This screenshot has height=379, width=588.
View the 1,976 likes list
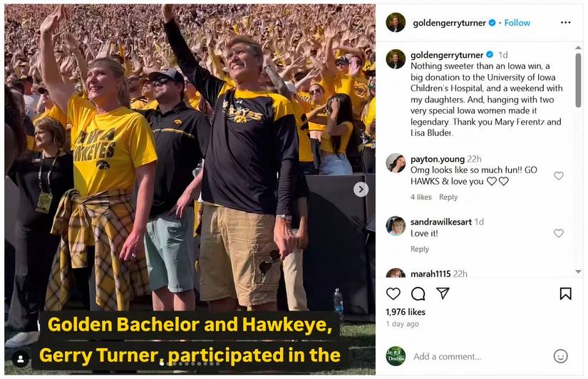pyautogui.click(x=406, y=312)
